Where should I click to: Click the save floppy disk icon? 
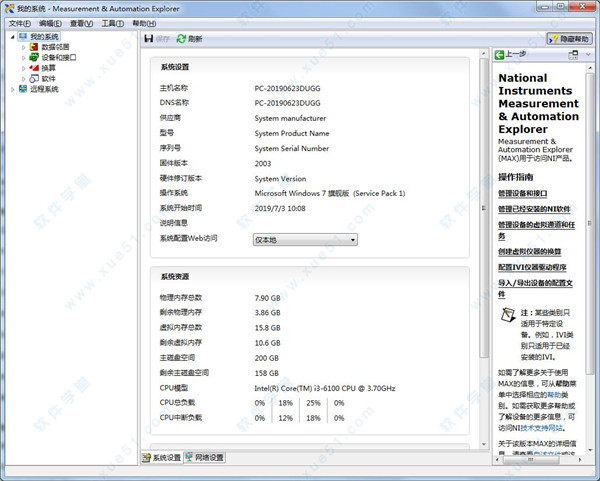click(149, 38)
